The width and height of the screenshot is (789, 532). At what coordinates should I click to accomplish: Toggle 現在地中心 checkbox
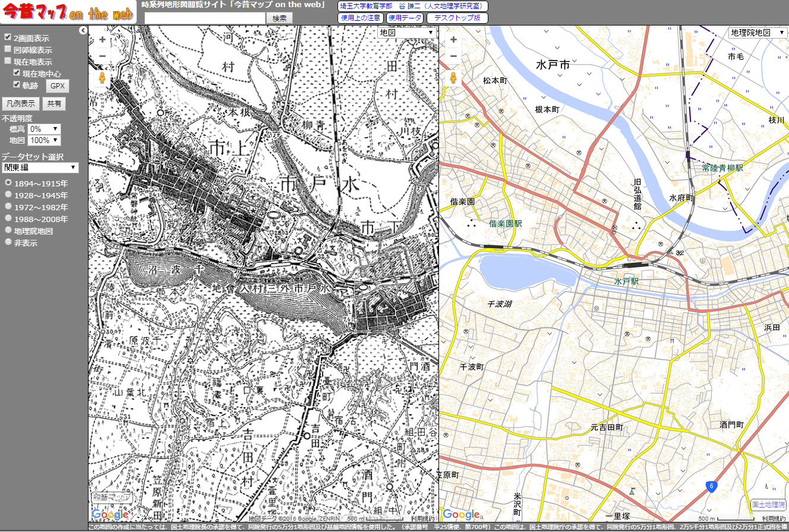[x=17, y=73]
